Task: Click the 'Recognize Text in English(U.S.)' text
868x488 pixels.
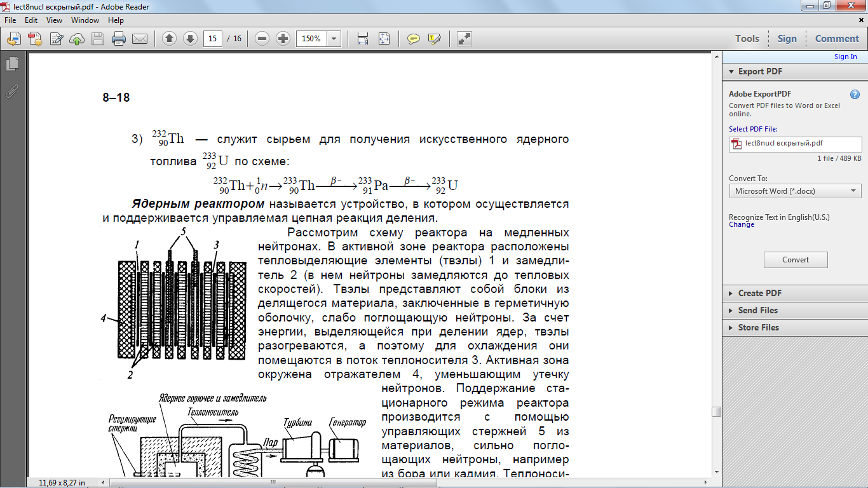Action: coord(779,217)
